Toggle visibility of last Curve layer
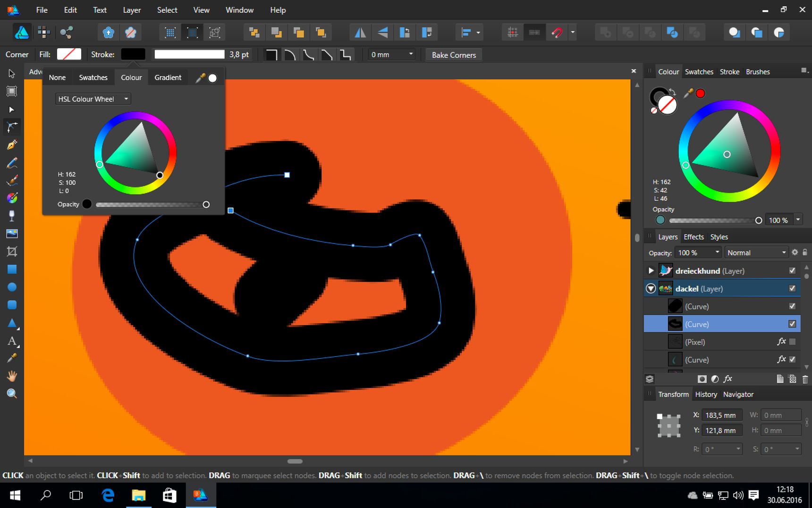The width and height of the screenshot is (812, 508). coord(792,359)
